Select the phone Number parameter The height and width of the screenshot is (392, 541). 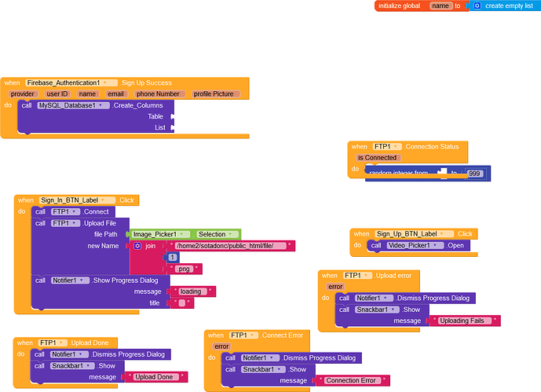(160, 94)
